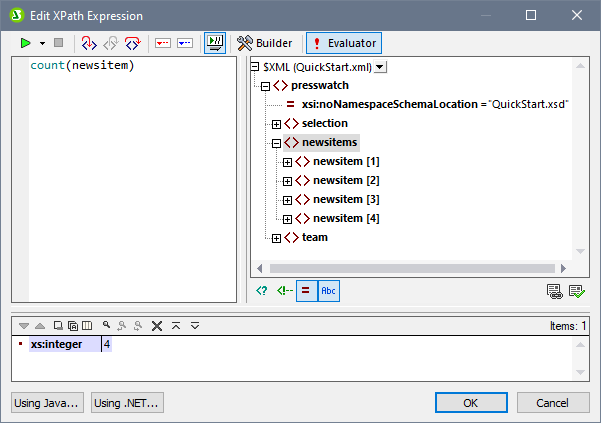601x423 pixels.
Task: Toggle show comments (<!--) button
Action: point(284,291)
